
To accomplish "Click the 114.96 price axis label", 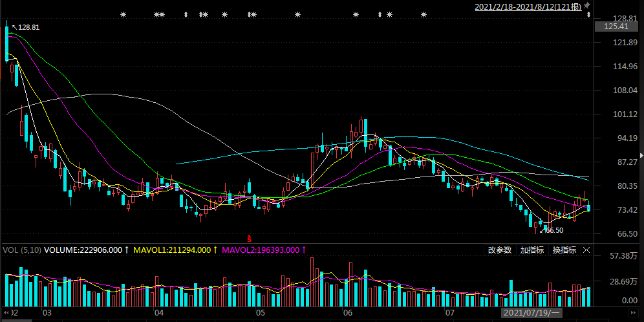I will tap(625, 67).
